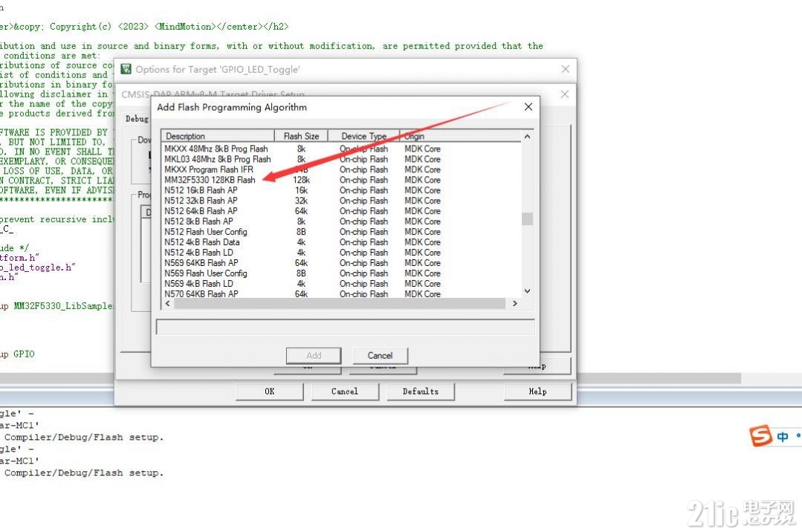Select N512 8kB Flash AP row

click(x=342, y=221)
